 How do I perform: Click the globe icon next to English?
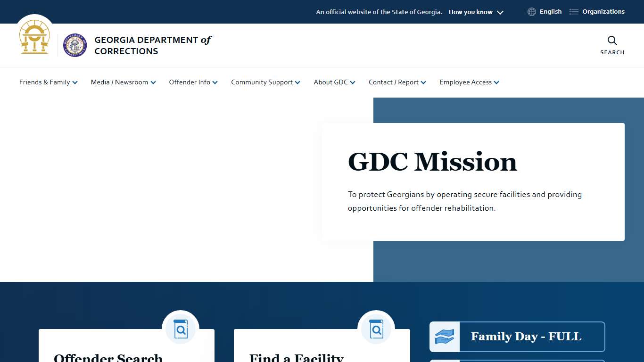[x=531, y=11]
